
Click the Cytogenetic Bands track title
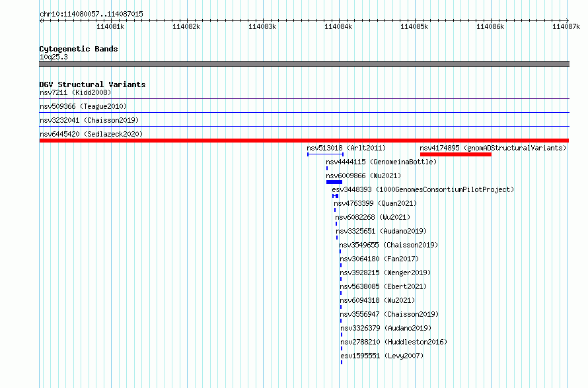[x=79, y=49]
